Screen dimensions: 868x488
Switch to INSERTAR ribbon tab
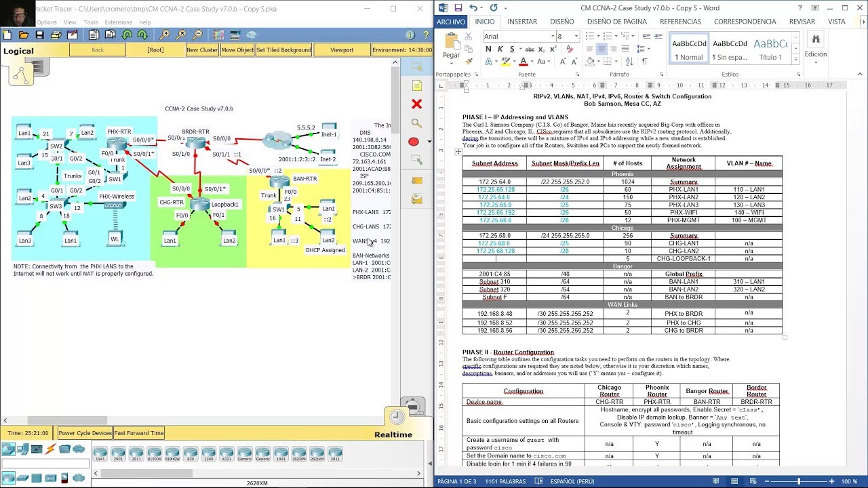[522, 22]
